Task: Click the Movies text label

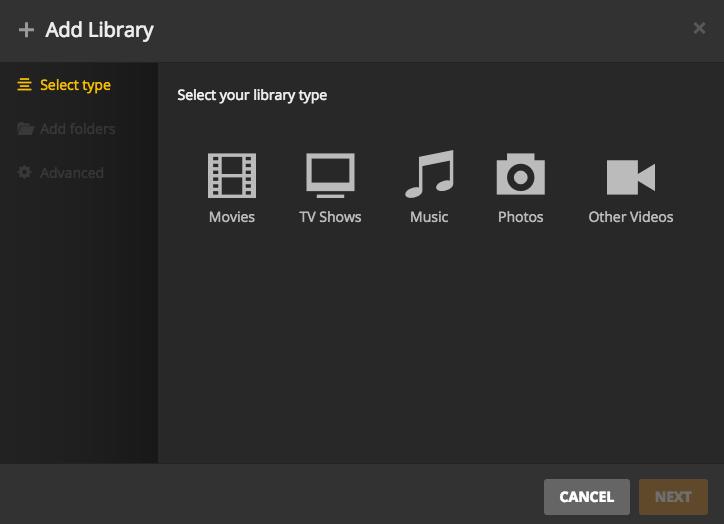Action: click(x=231, y=217)
